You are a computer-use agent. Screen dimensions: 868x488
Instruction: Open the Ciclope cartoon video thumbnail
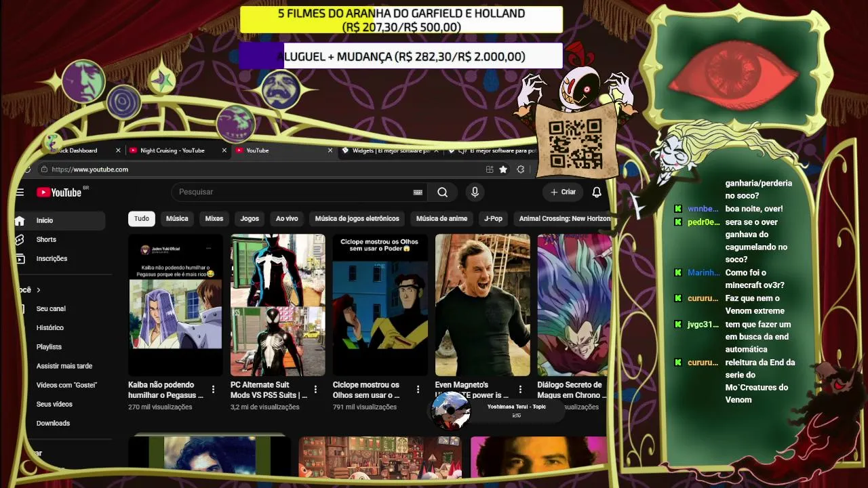coord(380,305)
